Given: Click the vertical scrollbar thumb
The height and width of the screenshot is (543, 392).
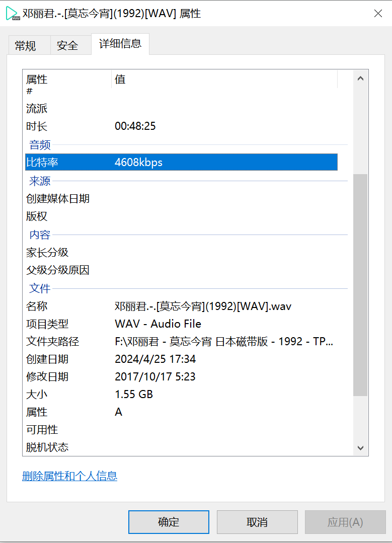Looking at the screenshot, I should [x=360, y=285].
